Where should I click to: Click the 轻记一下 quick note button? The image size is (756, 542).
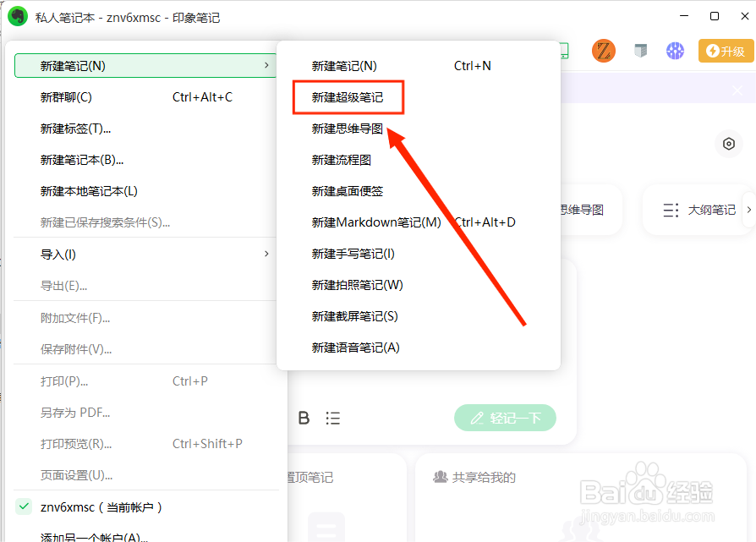click(505, 418)
